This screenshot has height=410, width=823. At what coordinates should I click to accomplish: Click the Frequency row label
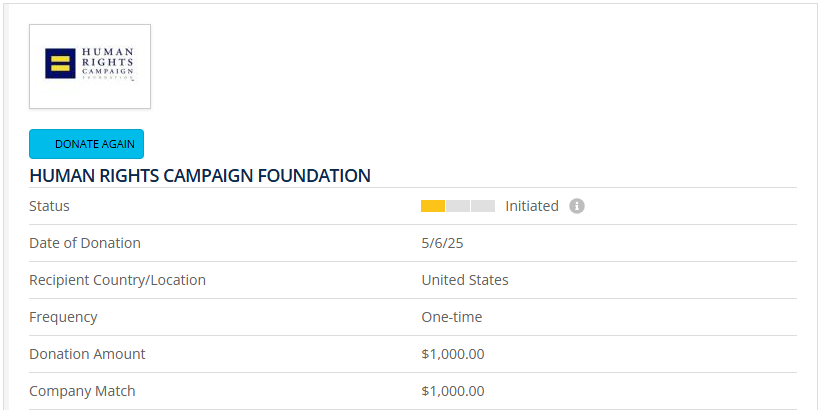click(x=64, y=317)
